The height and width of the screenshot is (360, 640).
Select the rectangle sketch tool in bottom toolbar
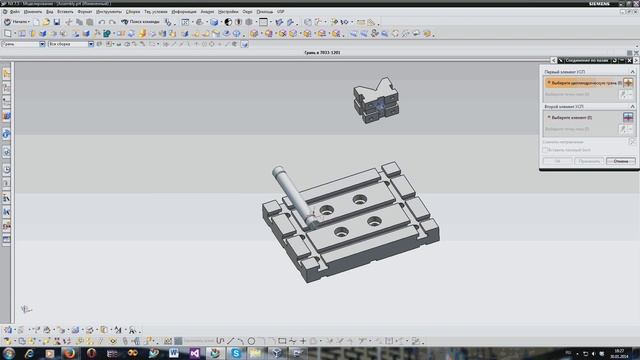click(x=282, y=341)
